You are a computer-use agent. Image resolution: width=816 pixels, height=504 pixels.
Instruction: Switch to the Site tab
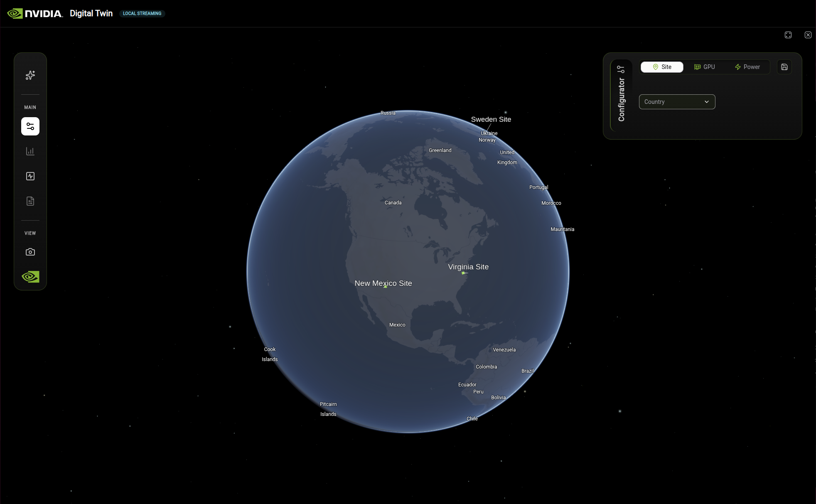click(662, 67)
